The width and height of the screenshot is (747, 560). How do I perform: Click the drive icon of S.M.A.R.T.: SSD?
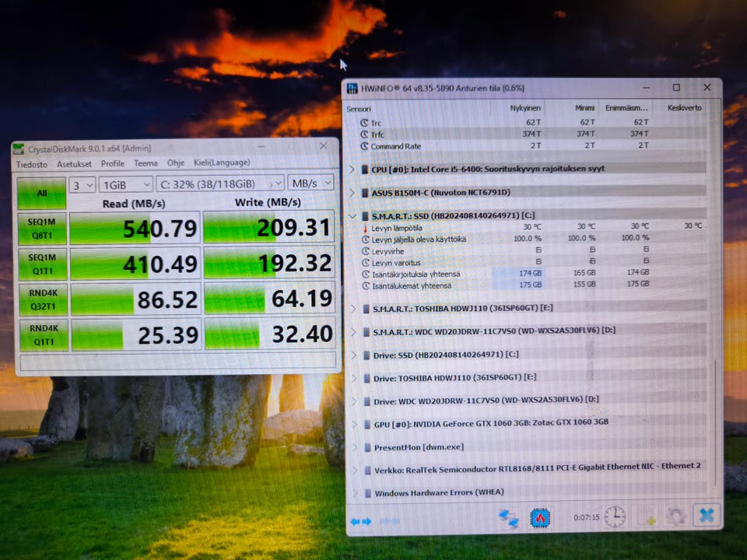pyautogui.click(x=366, y=215)
